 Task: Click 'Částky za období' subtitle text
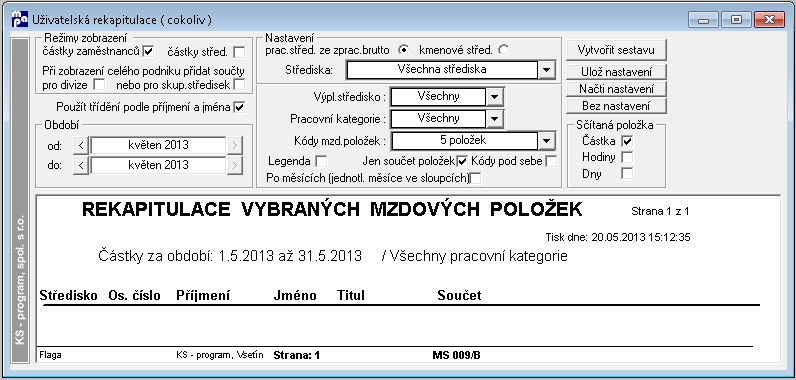(x=230, y=256)
